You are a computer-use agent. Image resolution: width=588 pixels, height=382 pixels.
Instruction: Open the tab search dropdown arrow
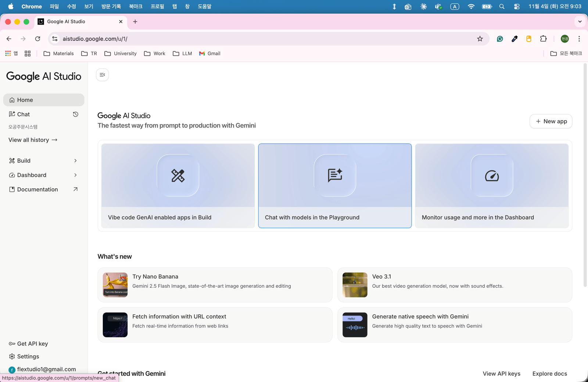580,22
